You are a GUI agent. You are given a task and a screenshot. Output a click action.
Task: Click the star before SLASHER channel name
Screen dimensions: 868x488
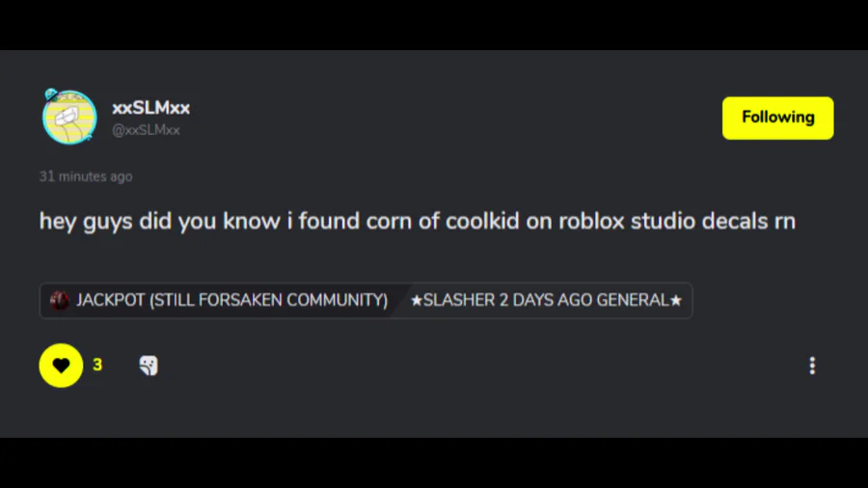(417, 301)
